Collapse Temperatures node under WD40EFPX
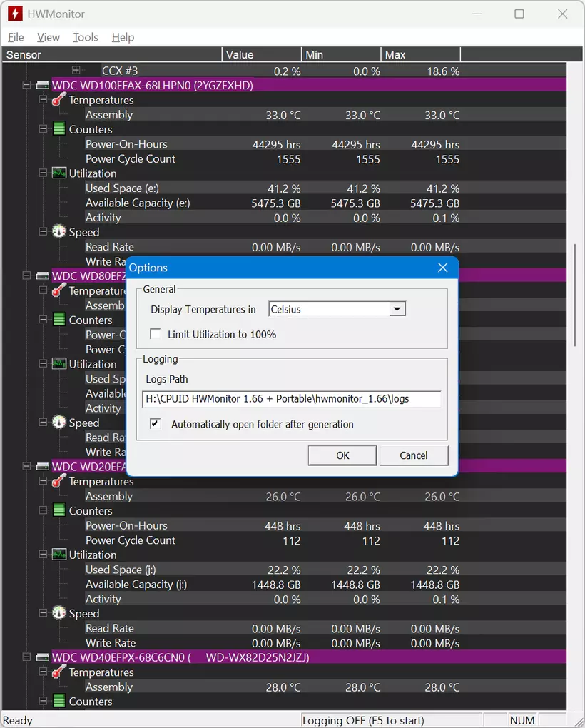Screen dimensions: 585x728 pos(43,672)
